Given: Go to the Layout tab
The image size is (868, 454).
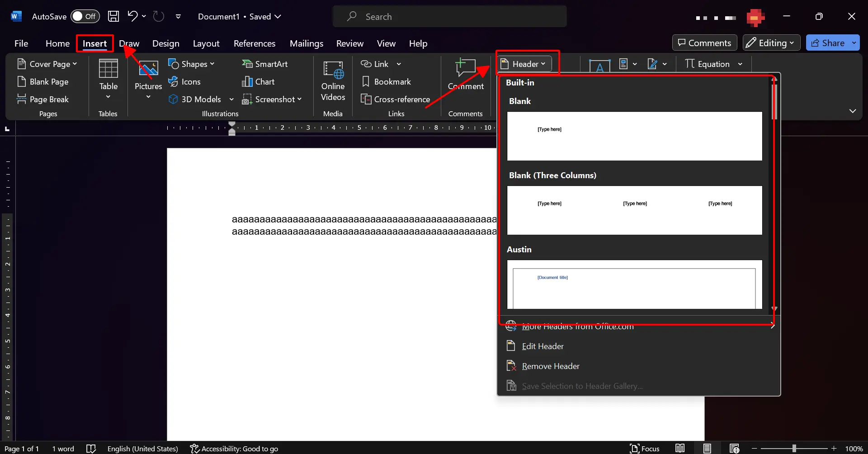Looking at the screenshot, I should (x=206, y=43).
